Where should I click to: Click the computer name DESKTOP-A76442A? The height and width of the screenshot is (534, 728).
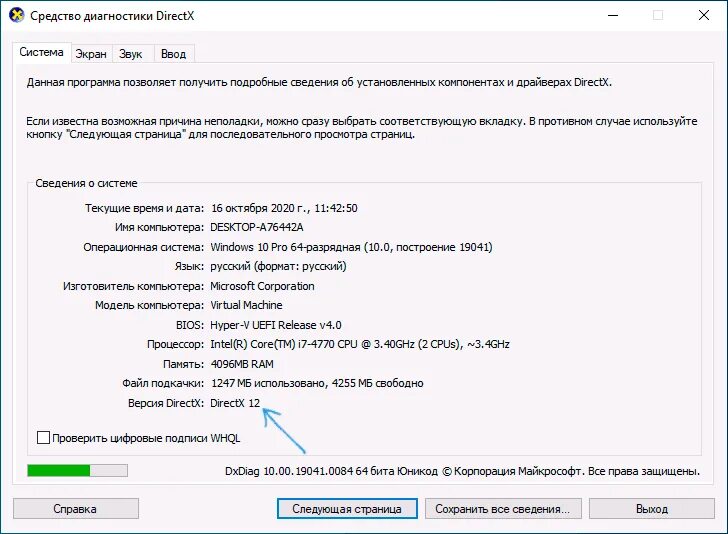click(x=257, y=227)
